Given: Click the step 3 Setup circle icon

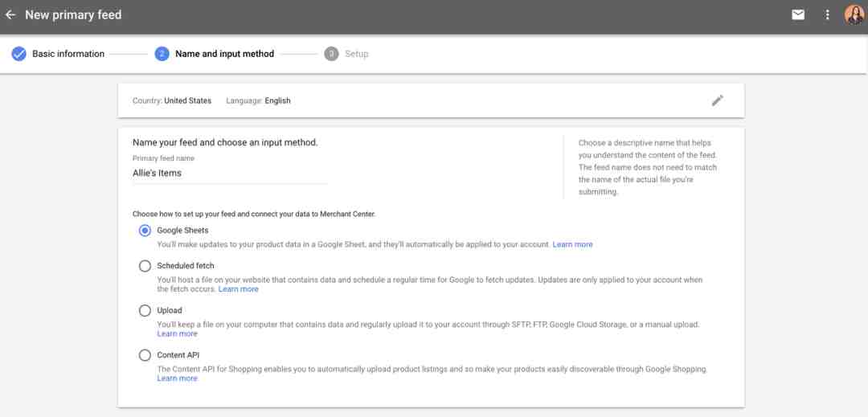Looking at the screenshot, I should pos(331,54).
